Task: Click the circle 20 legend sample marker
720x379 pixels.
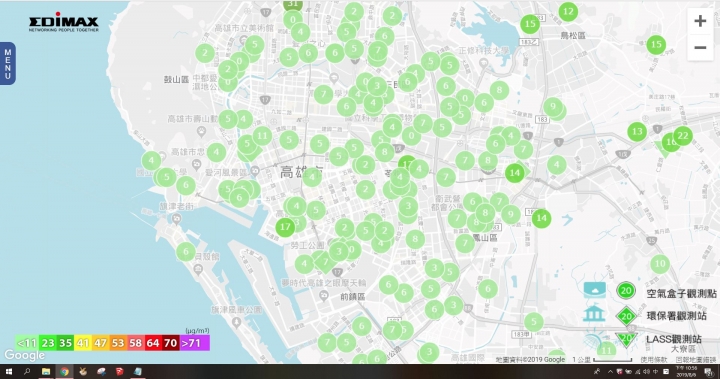Action: click(x=626, y=290)
